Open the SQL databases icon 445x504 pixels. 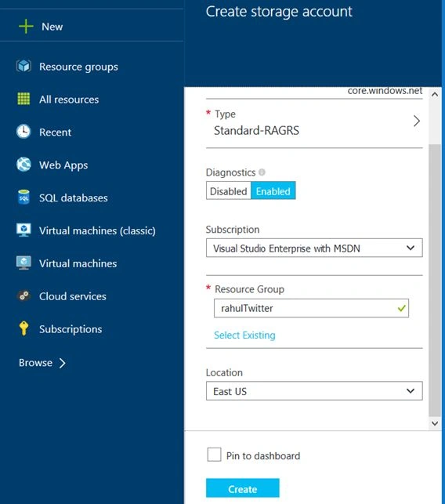click(24, 197)
